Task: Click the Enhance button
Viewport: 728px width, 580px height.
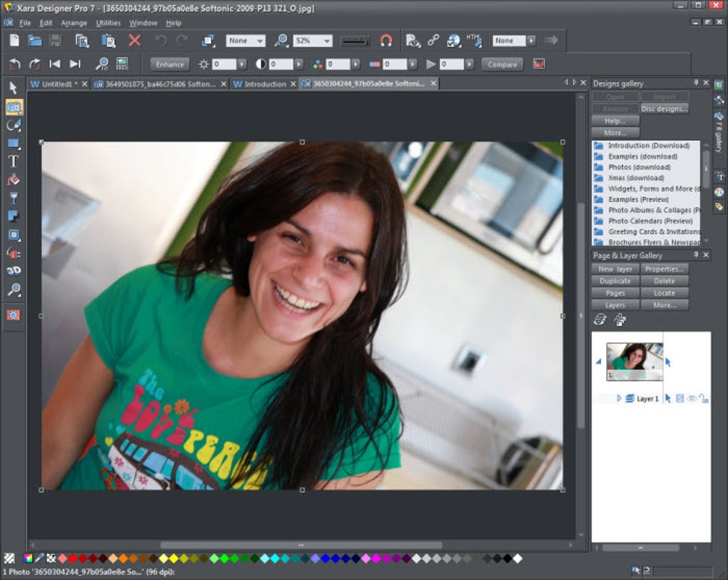Action: point(170,64)
